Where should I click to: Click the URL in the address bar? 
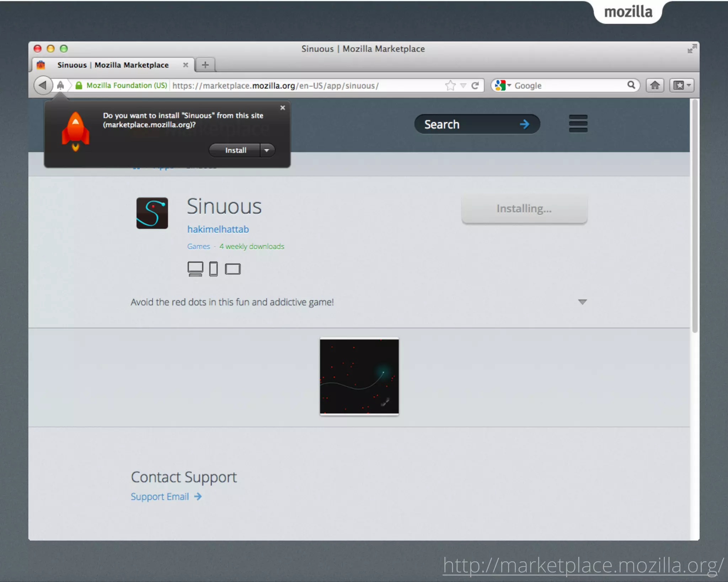(x=275, y=86)
